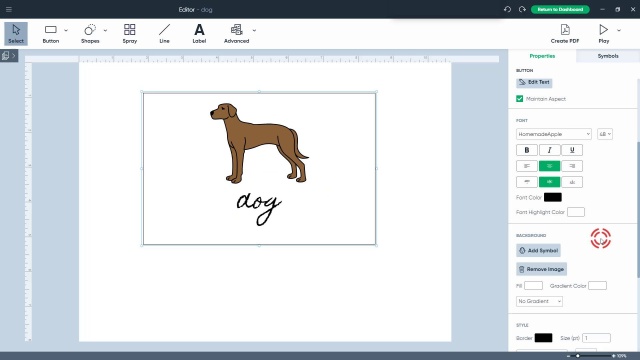The height and width of the screenshot is (360, 640).
Task: Click the handwritten dog text label
Action: pos(259,208)
